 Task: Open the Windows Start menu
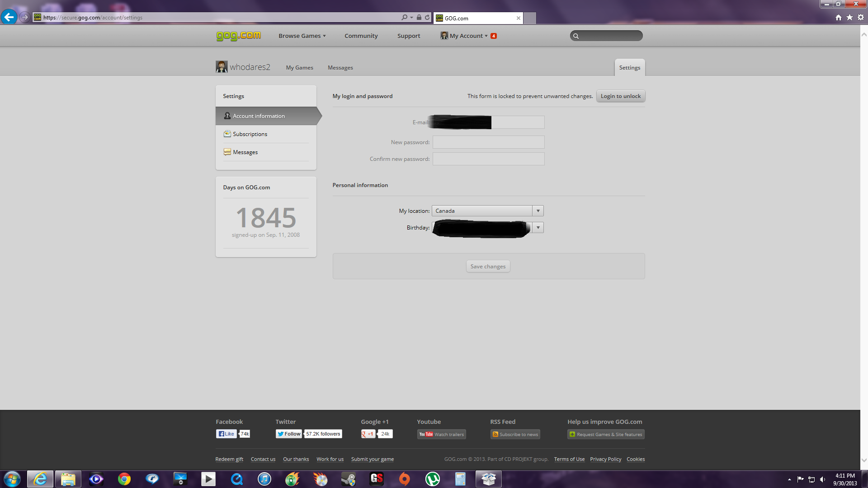click(12, 479)
